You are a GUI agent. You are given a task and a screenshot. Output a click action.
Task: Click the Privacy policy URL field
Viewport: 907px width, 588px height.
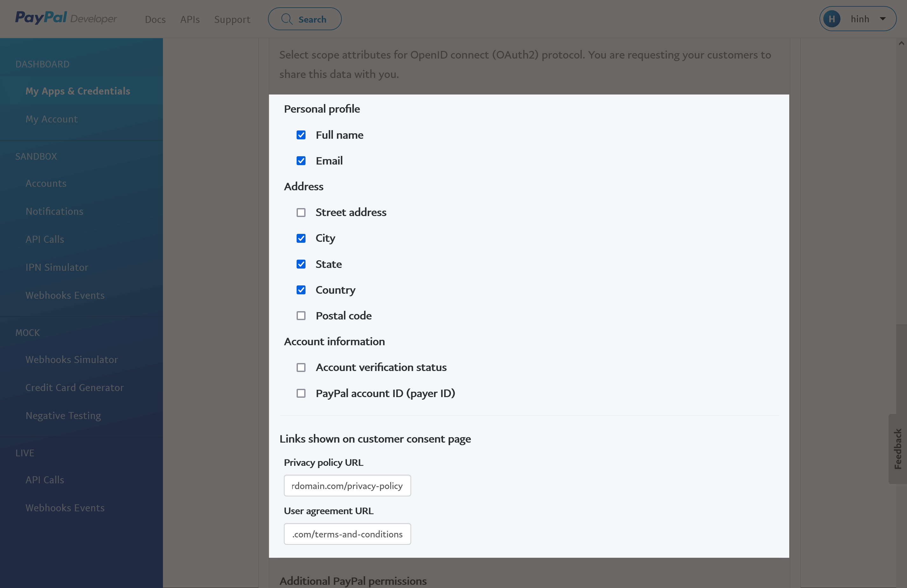(347, 486)
